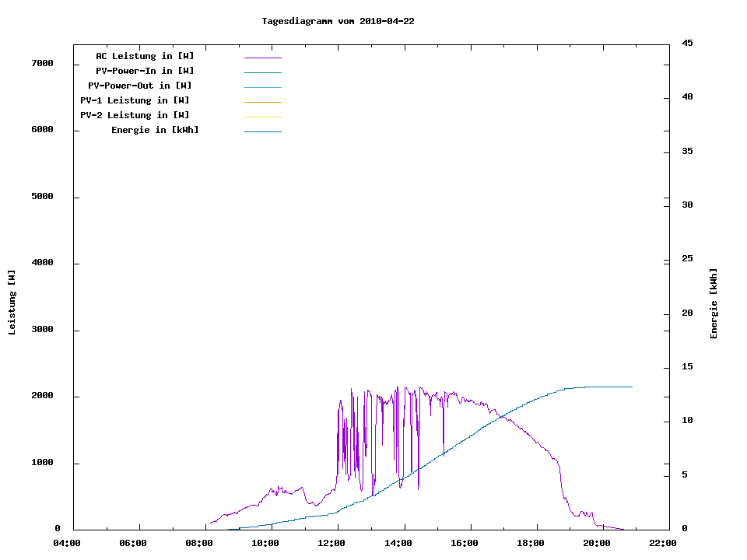
Task: Click the chart title 'Tagesdiagramm vom 2010-04-22'
Action: pyautogui.click(x=338, y=21)
